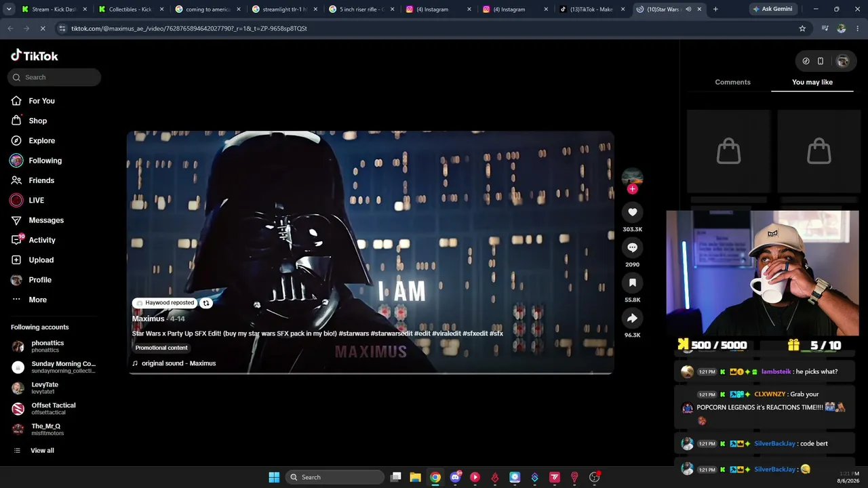Screen dimensions: 868x488
Task: Open the Windows Start menu
Action: (x=274, y=477)
